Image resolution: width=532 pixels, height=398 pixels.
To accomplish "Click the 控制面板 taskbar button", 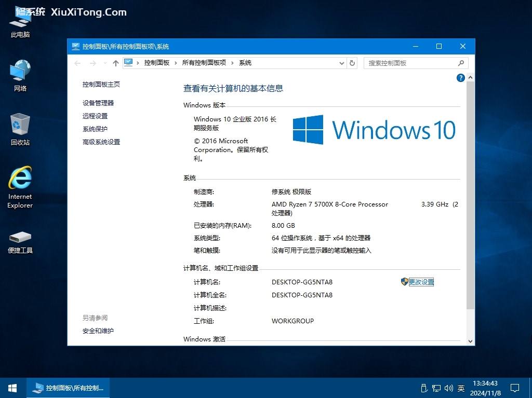I will tap(68, 388).
